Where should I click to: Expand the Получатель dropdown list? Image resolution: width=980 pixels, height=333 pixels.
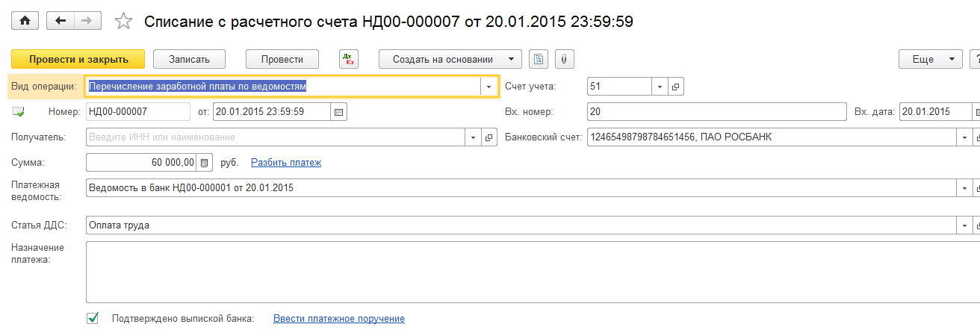[473, 137]
